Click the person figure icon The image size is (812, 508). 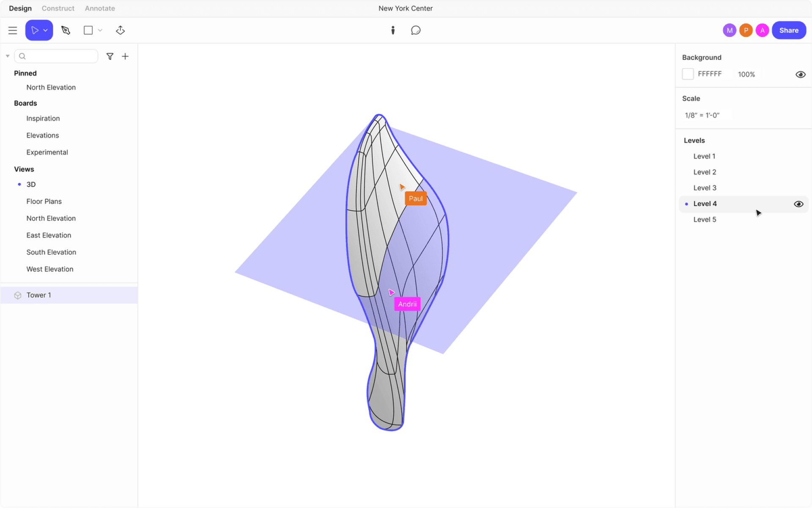[393, 30]
